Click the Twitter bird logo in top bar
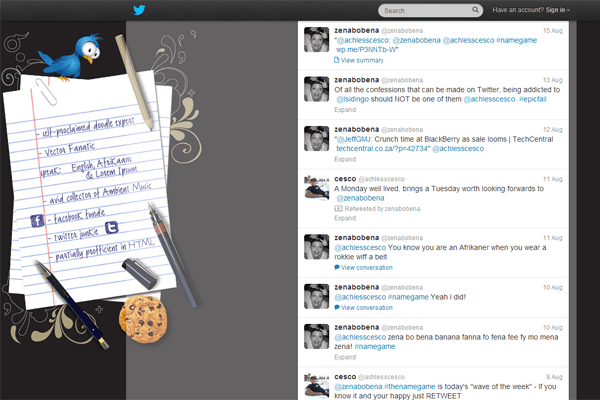The width and height of the screenshot is (600, 400). 139,10
